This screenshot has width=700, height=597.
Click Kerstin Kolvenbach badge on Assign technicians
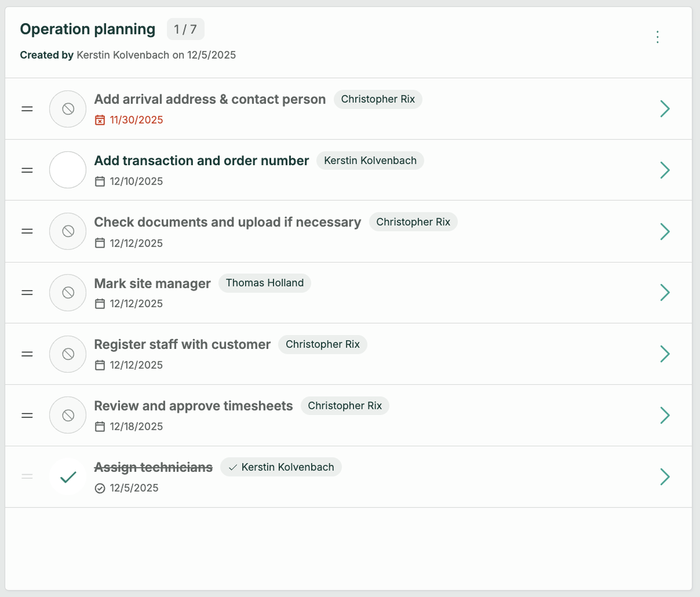click(281, 467)
